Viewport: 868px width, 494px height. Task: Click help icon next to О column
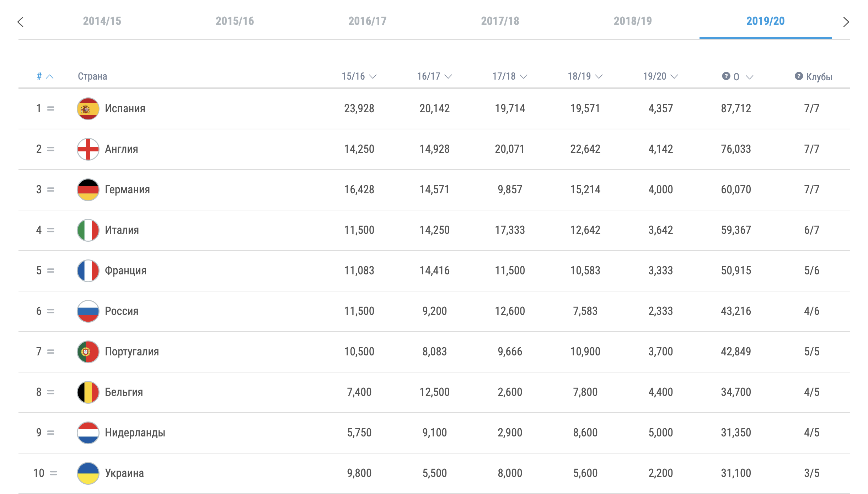click(x=726, y=76)
